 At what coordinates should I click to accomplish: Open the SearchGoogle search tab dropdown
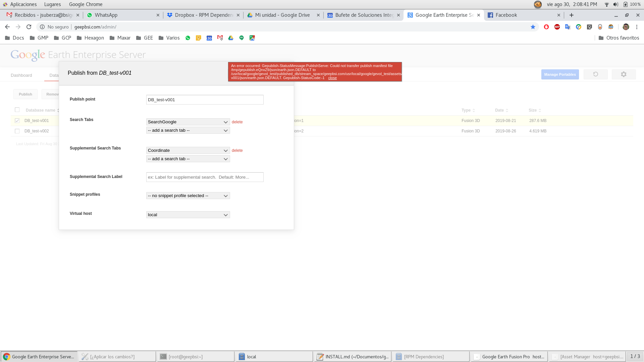187,122
